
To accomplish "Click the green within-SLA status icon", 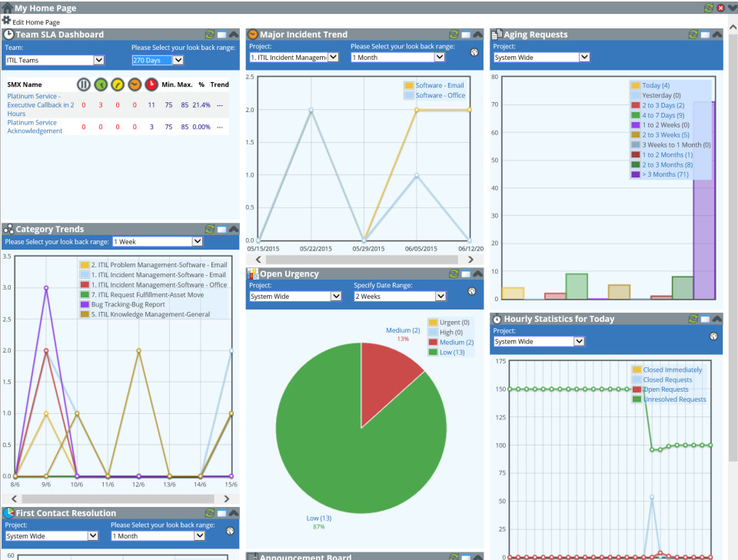I will point(101,84).
